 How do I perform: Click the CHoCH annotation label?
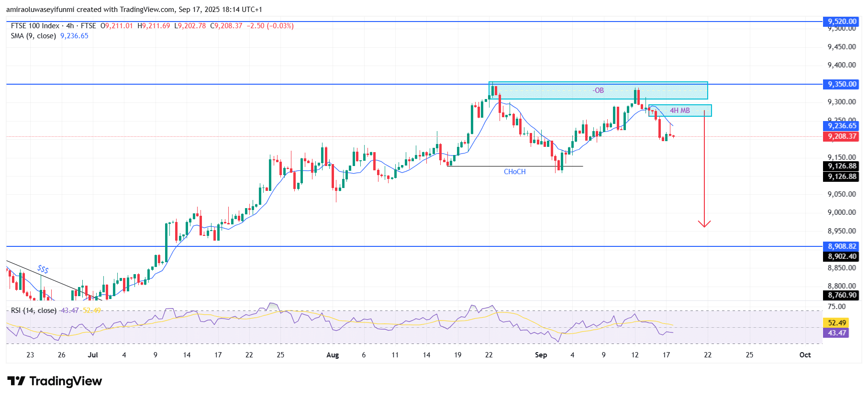click(514, 172)
